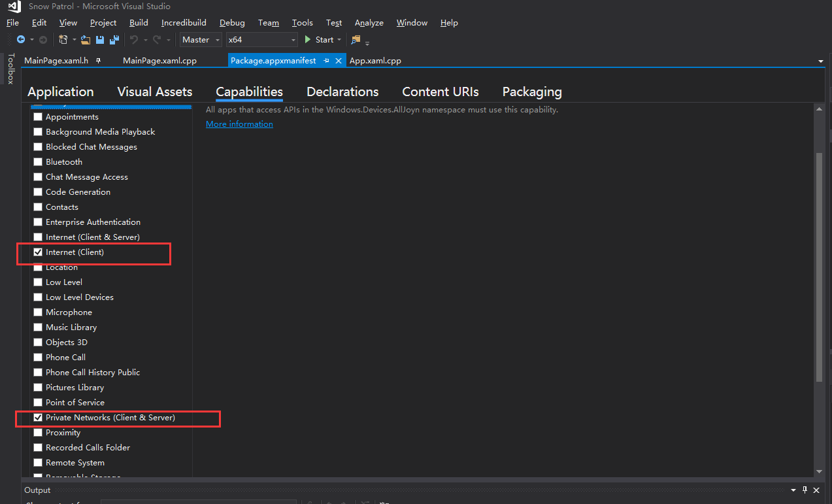Open the x64 platform dropdown
The image size is (832, 504).
coord(293,39)
